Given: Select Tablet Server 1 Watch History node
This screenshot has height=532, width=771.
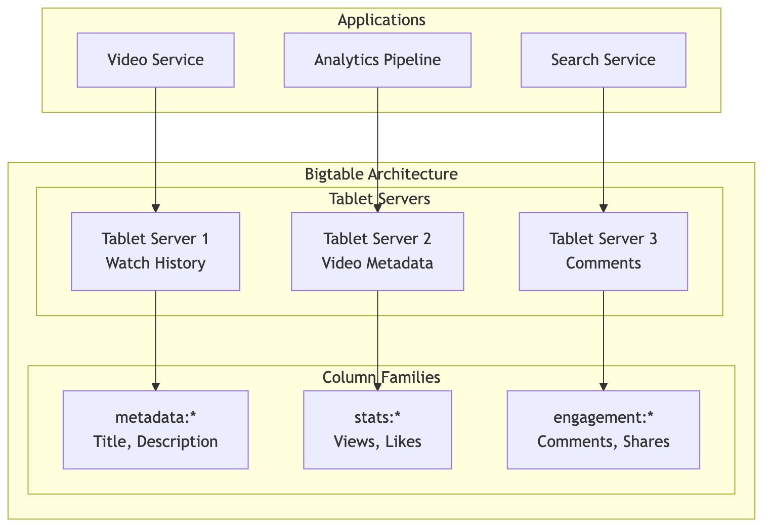Looking at the screenshot, I should click(x=155, y=251).
